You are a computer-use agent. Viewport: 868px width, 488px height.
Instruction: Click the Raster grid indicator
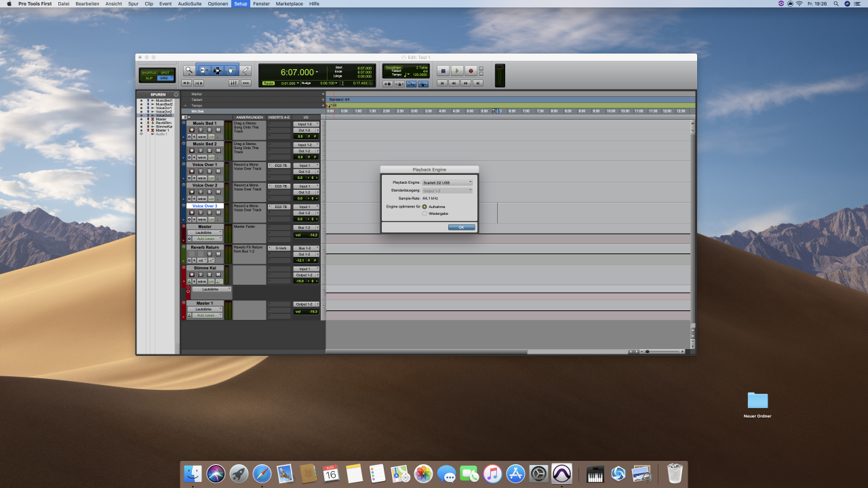point(269,83)
